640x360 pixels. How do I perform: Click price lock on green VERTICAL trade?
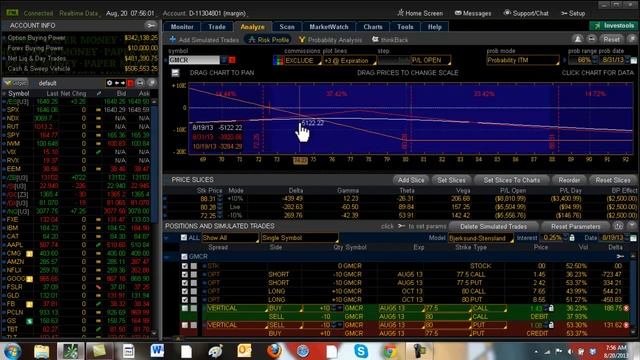click(x=551, y=309)
